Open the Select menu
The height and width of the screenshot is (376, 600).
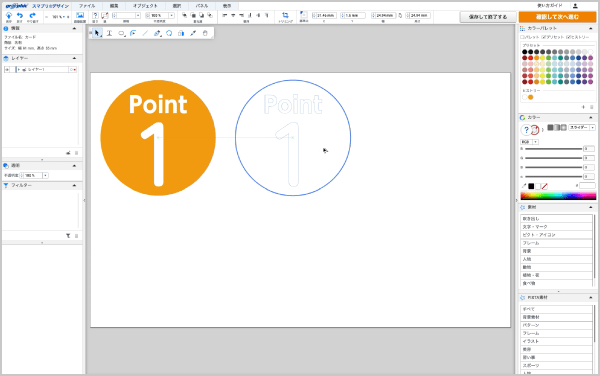click(x=177, y=6)
